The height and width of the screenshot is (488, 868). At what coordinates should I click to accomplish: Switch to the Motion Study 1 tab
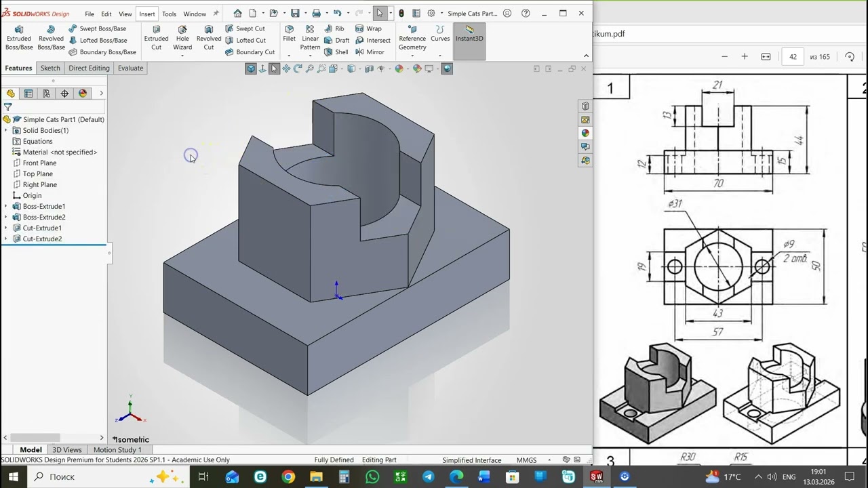pyautogui.click(x=117, y=449)
